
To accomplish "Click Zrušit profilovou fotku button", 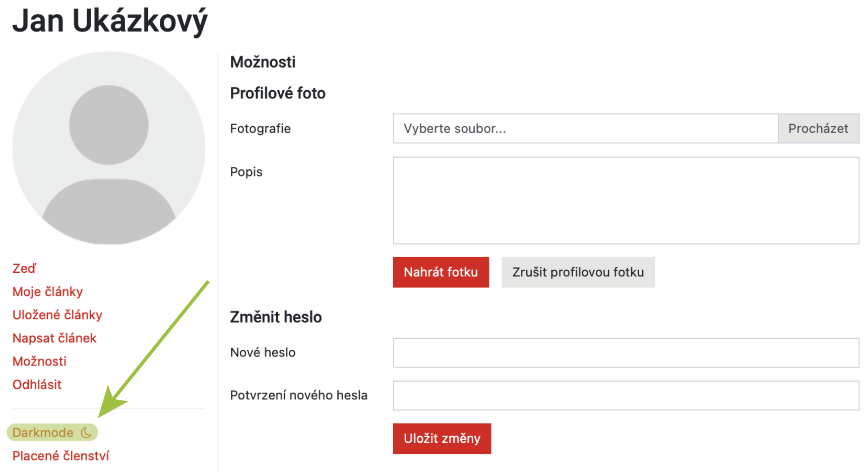I will pos(578,272).
